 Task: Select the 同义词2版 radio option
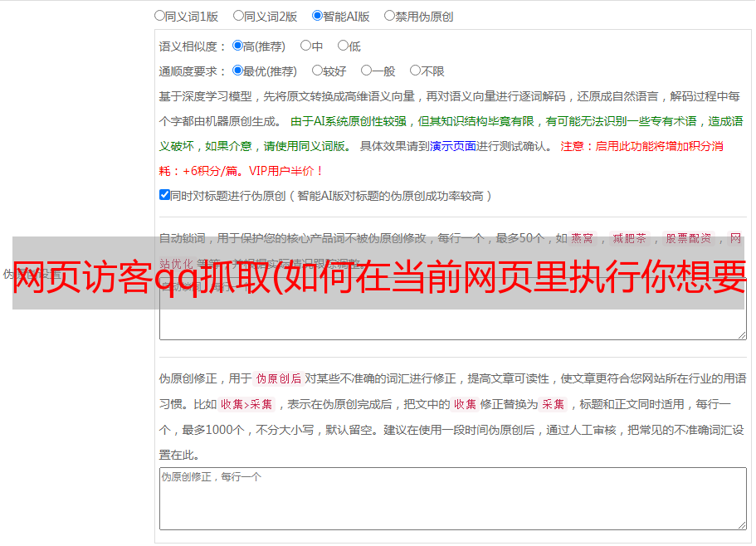[x=238, y=16]
